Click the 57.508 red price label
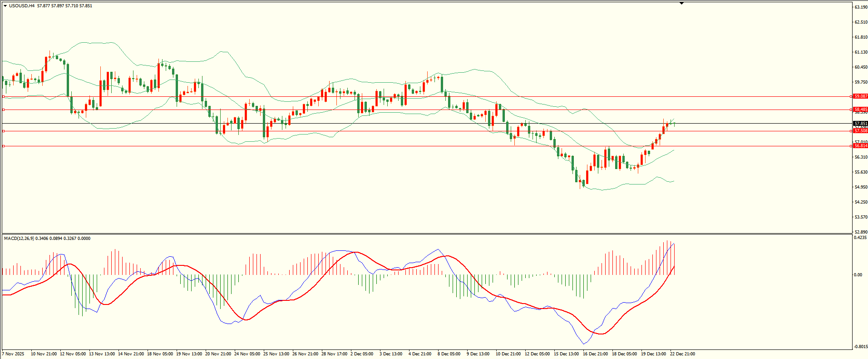This screenshot has height=359, width=868. (860, 131)
